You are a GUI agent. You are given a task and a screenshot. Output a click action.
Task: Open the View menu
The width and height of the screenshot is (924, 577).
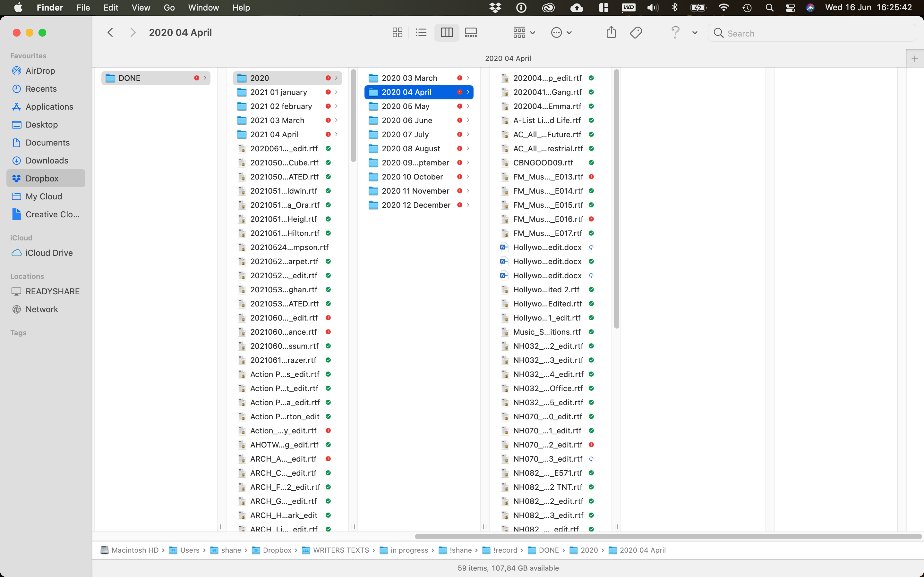(x=140, y=7)
